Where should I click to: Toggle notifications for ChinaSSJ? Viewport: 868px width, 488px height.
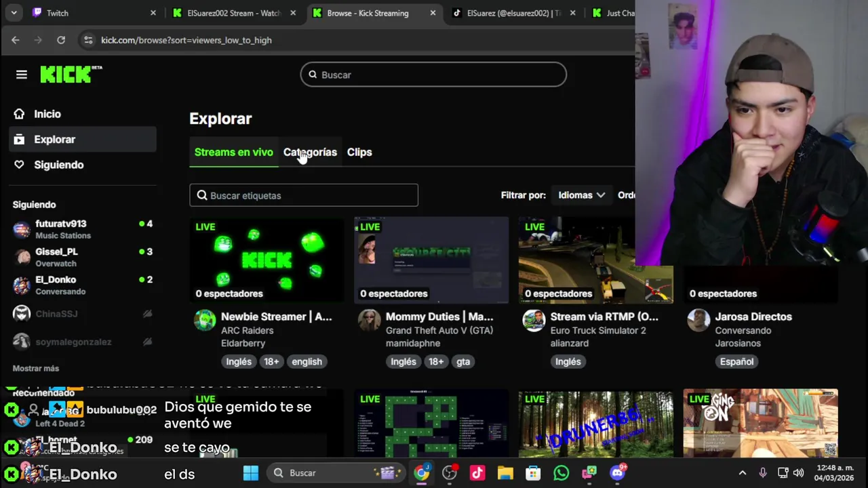[x=147, y=314]
